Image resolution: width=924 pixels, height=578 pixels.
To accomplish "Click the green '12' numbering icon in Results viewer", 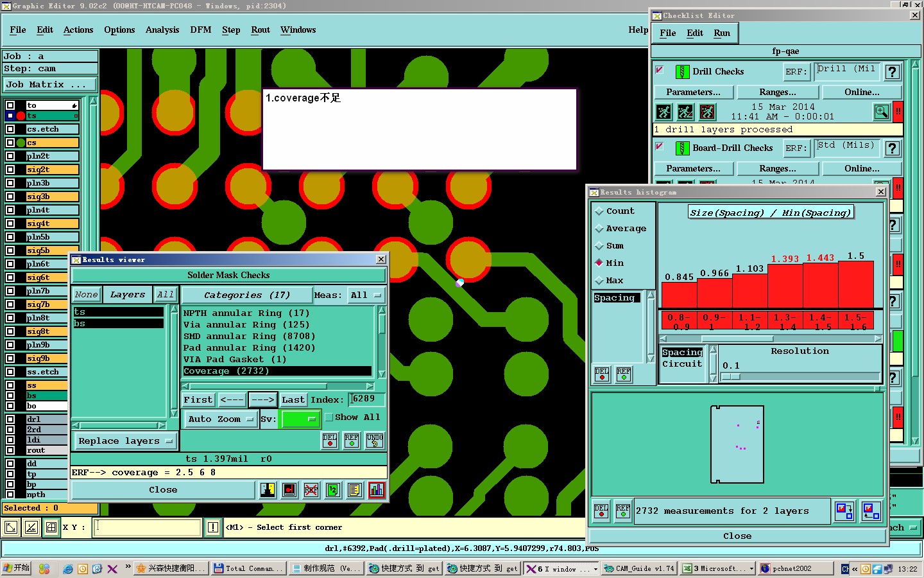I will (333, 490).
